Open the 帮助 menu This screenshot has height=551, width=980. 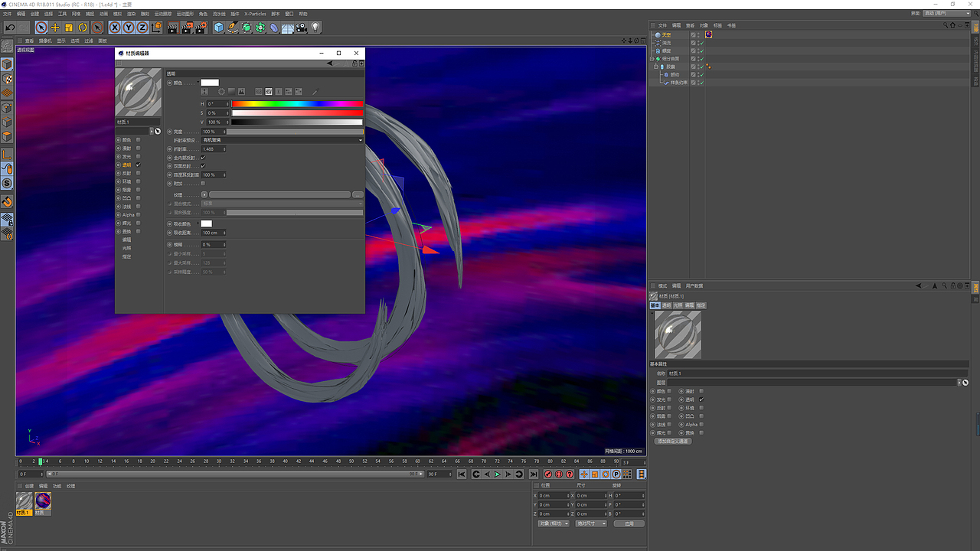point(303,14)
